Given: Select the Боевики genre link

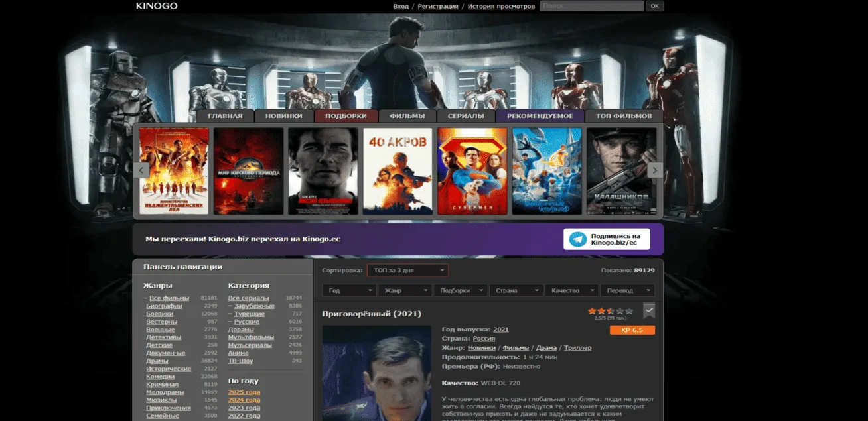Looking at the screenshot, I should tap(160, 314).
